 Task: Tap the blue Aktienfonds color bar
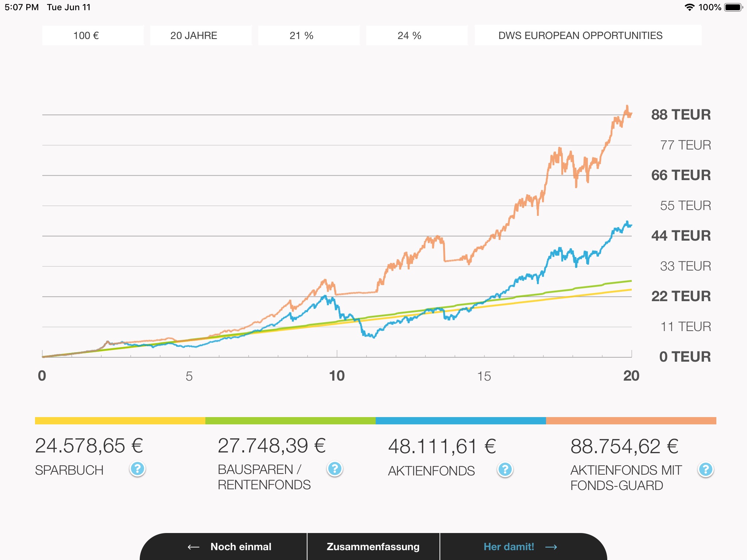point(461,421)
